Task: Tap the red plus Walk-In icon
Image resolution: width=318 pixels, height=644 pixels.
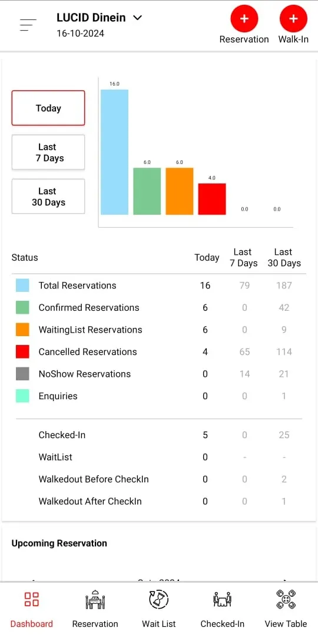Action: (x=293, y=19)
